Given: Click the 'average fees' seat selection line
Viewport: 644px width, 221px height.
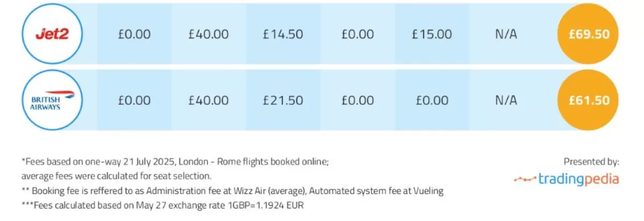Looking at the screenshot, I should (116, 176).
